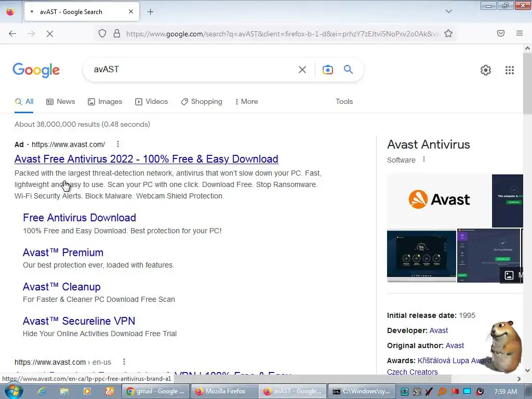Open the Avast Secureline VPN sitelink

coord(79,321)
